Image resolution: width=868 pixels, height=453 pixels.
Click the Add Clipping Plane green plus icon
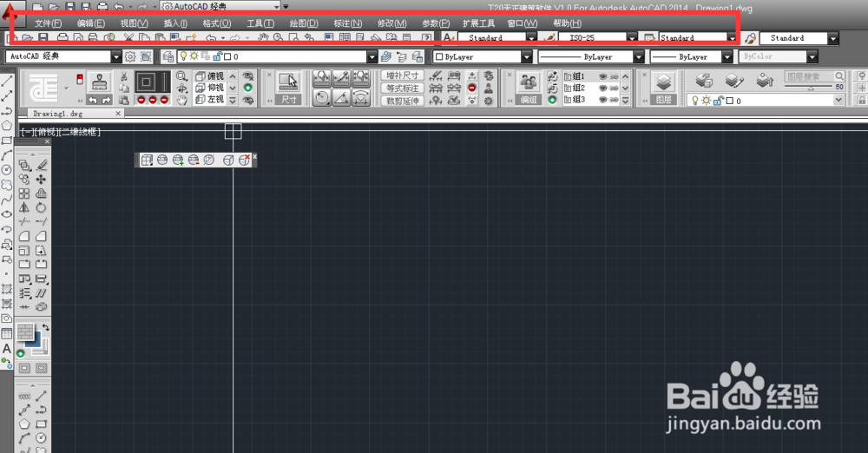click(178, 160)
